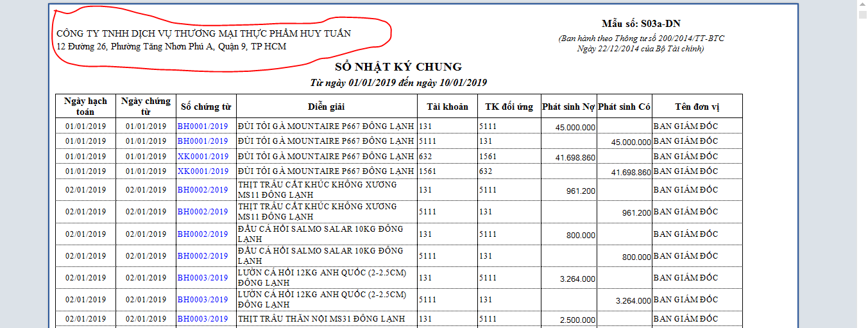Click the note 'Ban hành theo Thông tư số 200/2014/TT-BTC'
The height and width of the screenshot is (328, 868).
pyautogui.click(x=641, y=39)
